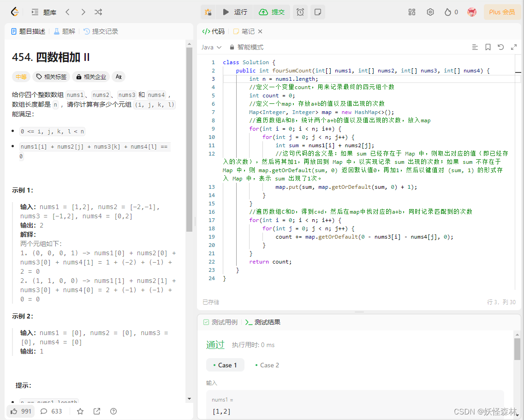Open the settings gear icon
This screenshot has height=420, width=524.
click(x=430, y=12)
